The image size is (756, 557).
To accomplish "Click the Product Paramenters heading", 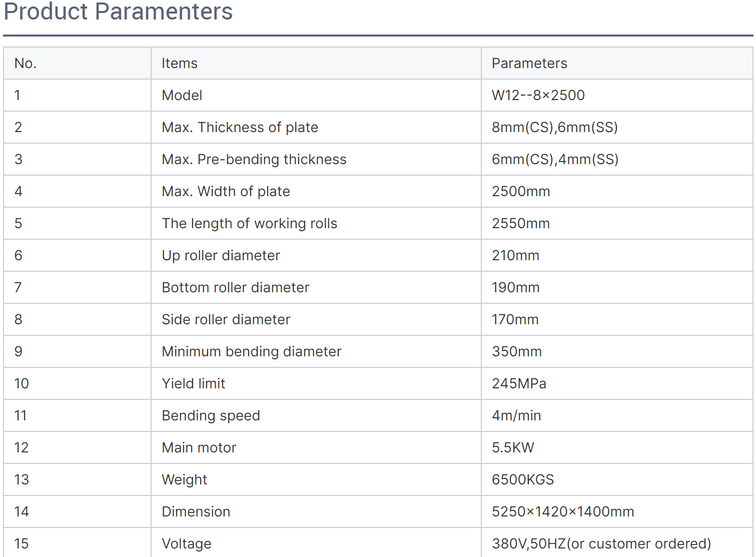I will pos(118,11).
